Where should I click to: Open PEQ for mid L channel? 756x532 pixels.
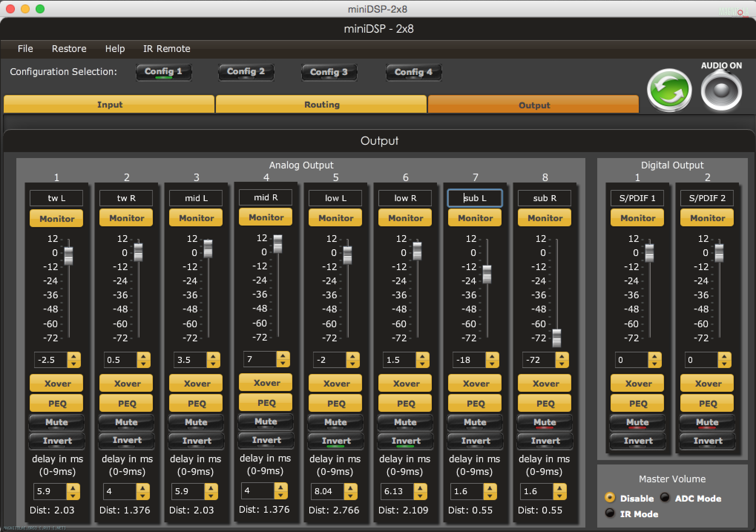pyautogui.click(x=196, y=403)
